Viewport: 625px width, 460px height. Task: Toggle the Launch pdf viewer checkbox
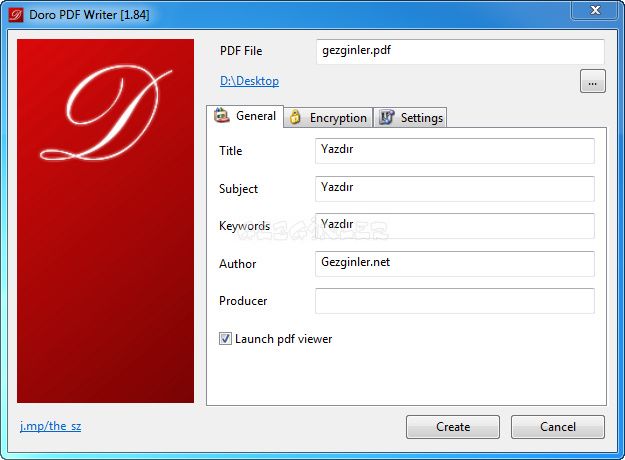coord(225,339)
